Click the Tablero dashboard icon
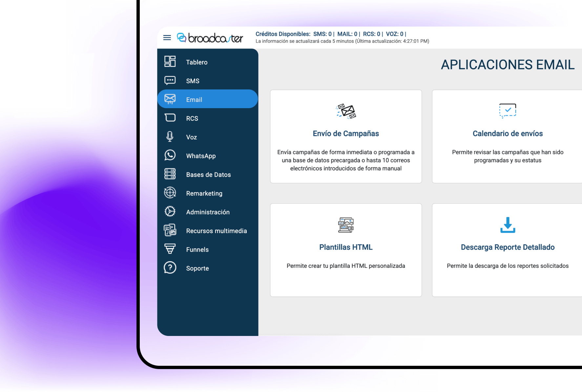 click(170, 62)
